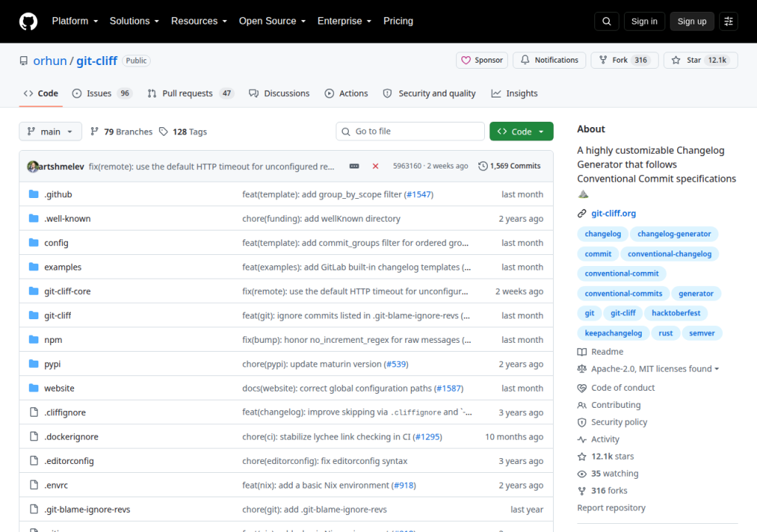Viewport: 757px width, 532px height.
Task: Click the website folder icon
Action: pos(33,388)
